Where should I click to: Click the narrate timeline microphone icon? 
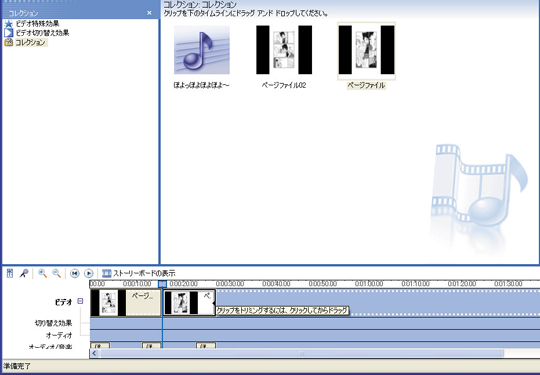[x=24, y=273]
